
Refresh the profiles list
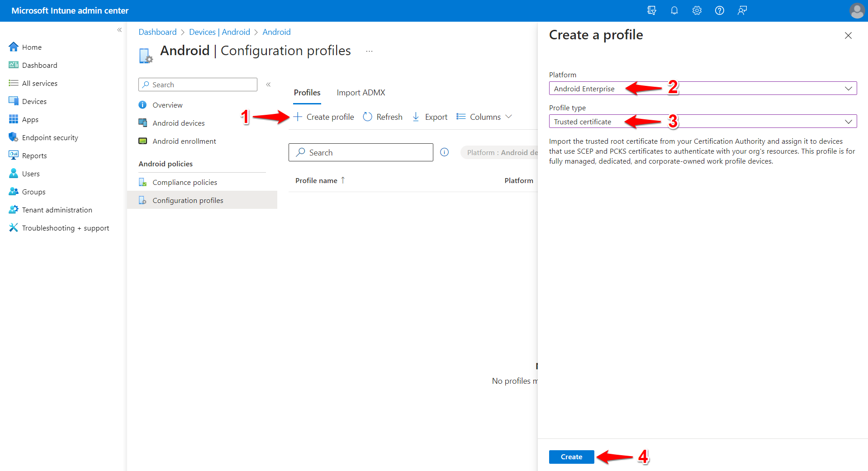tap(383, 117)
